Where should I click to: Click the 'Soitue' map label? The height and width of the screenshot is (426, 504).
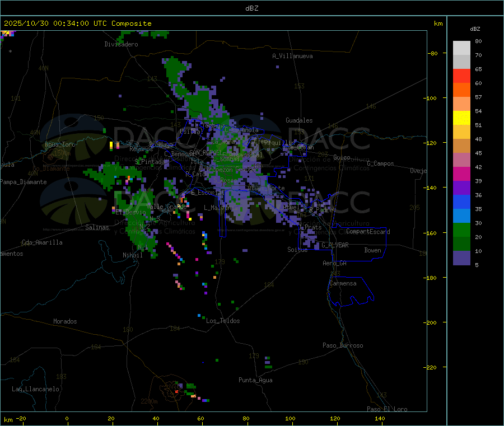[x=297, y=250]
